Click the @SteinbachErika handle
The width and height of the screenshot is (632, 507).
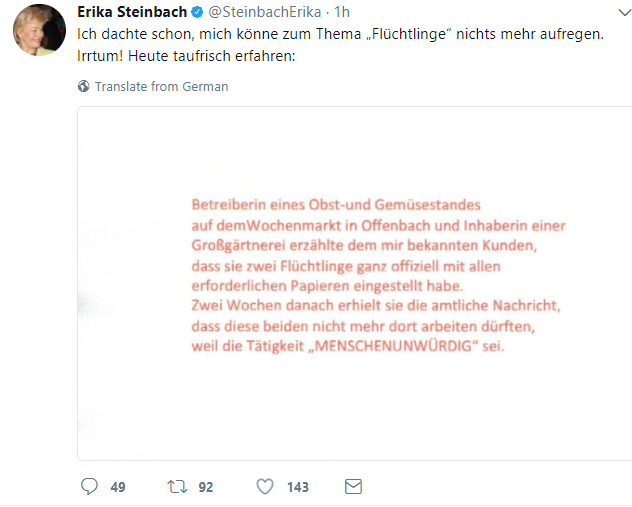(265, 11)
